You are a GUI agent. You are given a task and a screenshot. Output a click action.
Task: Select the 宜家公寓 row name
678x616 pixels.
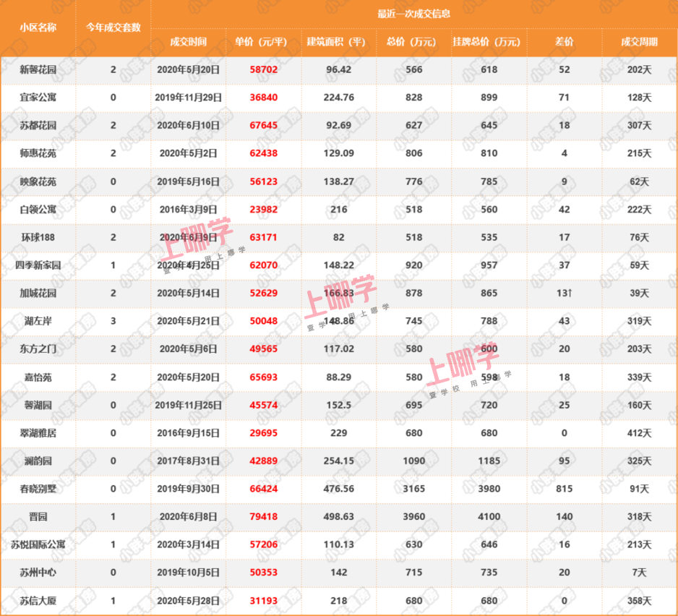(x=38, y=98)
